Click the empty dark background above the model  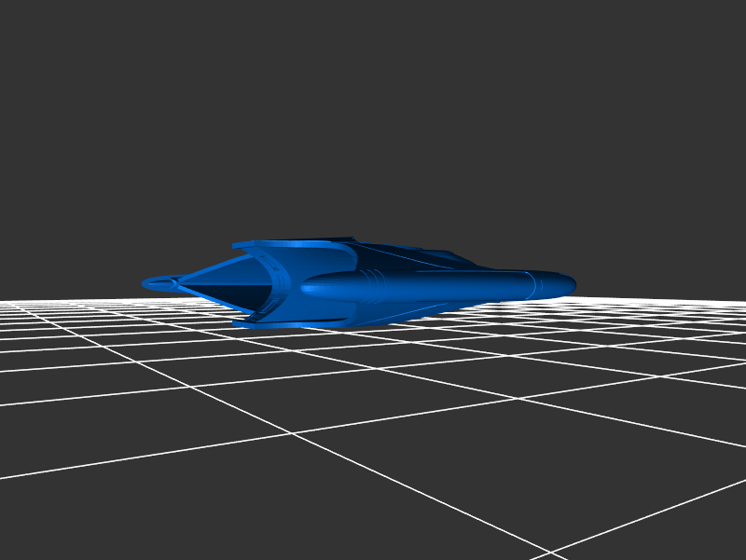pyautogui.click(x=373, y=112)
